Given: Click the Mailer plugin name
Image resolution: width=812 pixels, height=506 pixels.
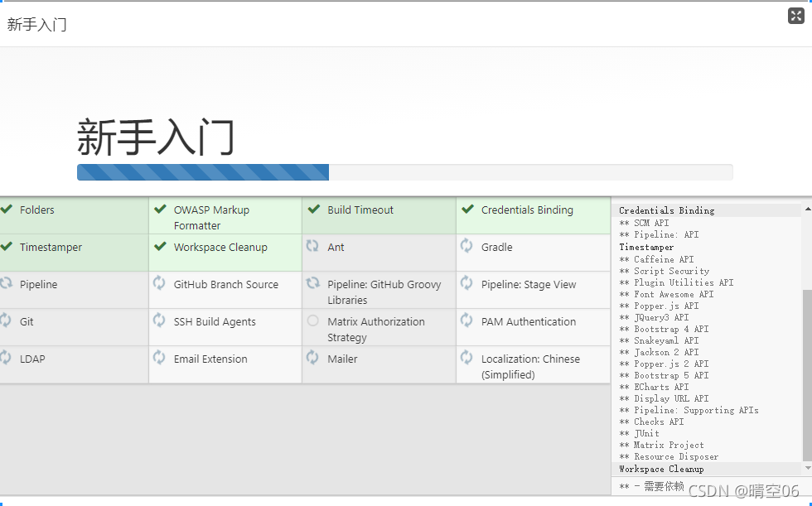Looking at the screenshot, I should 342,359.
